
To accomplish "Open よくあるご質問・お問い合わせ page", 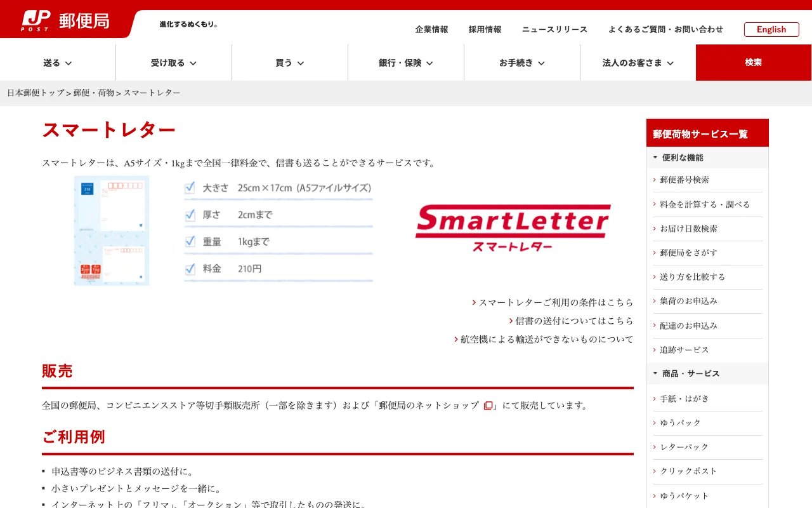I will point(665,29).
